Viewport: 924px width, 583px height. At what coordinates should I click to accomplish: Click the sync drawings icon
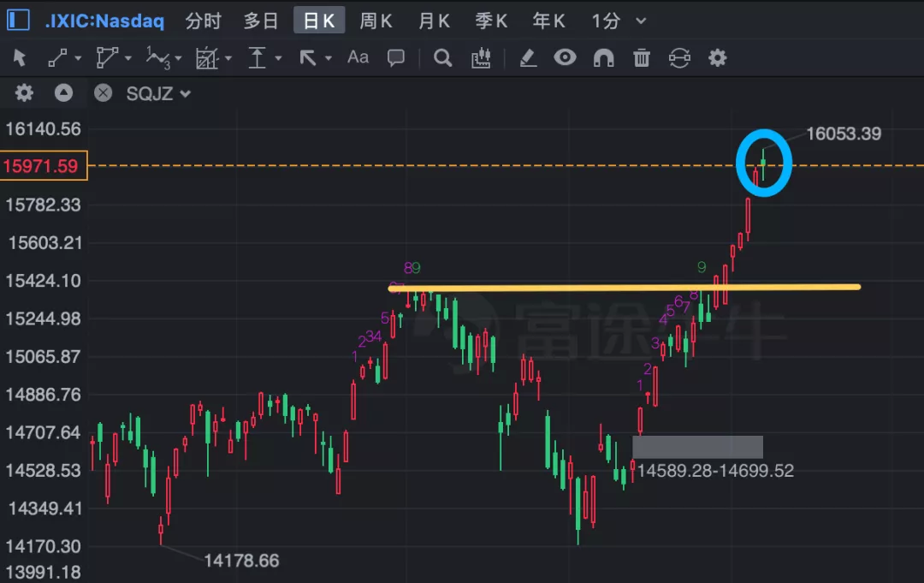click(679, 57)
